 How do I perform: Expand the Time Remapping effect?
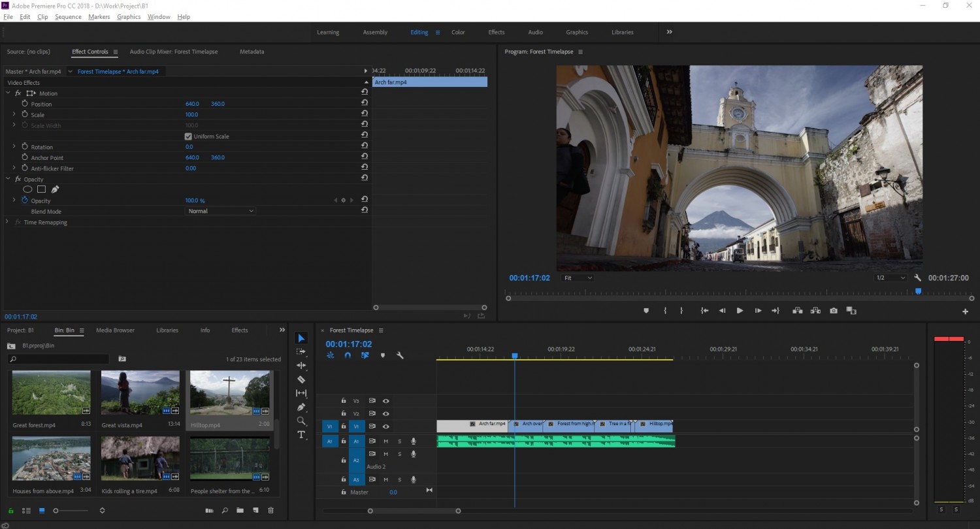click(x=7, y=223)
